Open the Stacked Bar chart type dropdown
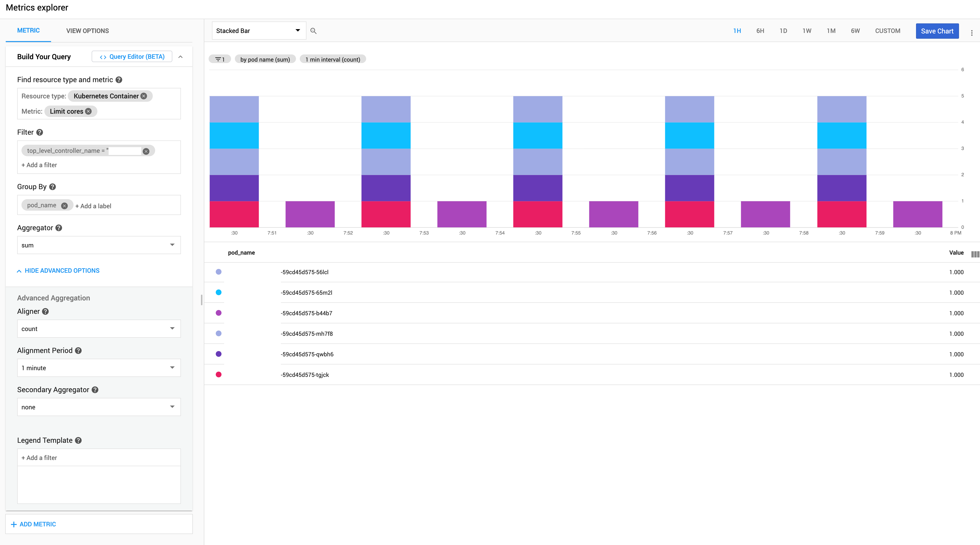 pos(258,31)
